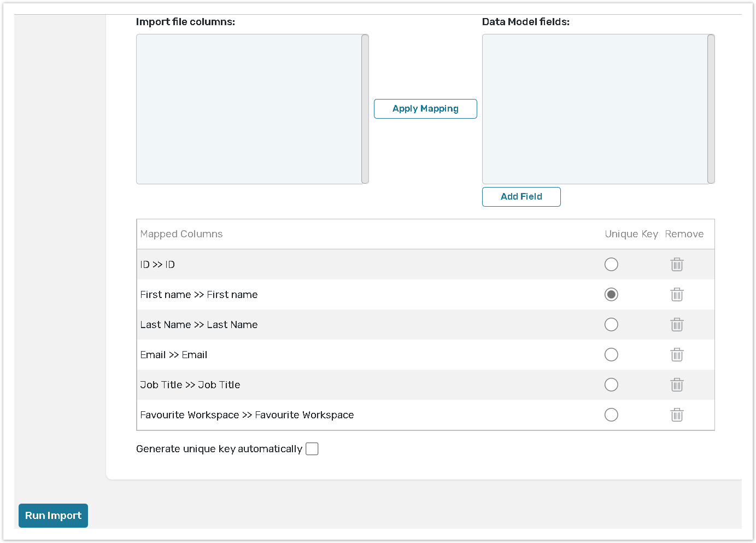Select First name unique key radio button
Screen dimensions: 756x543
tap(611, 295)
